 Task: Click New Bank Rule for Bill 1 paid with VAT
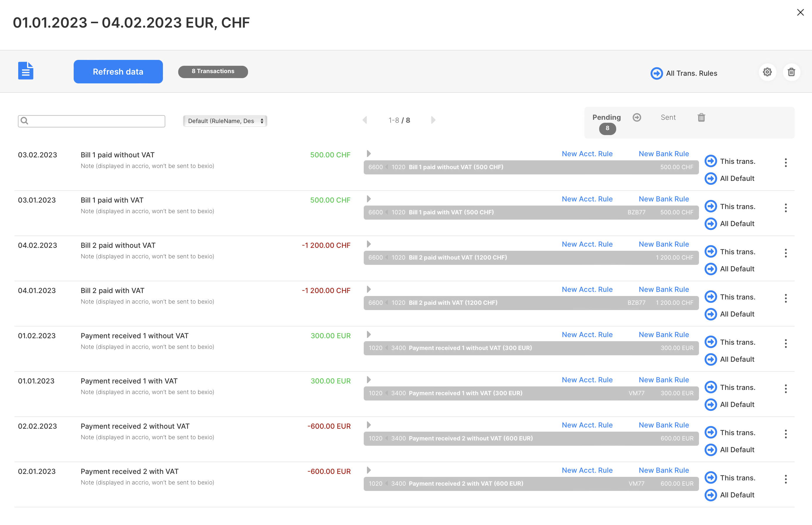[x=663, y=199]
